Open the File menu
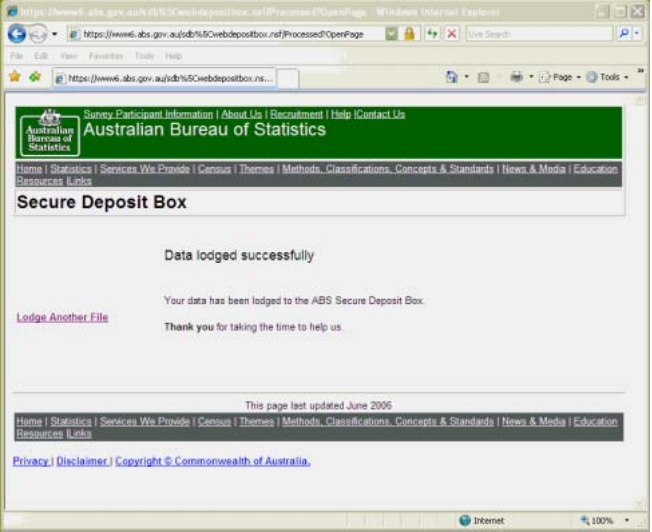 tap(16, 56)
